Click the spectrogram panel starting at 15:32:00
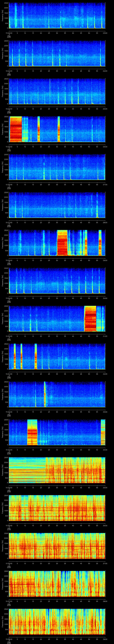 tap(57, 394)
